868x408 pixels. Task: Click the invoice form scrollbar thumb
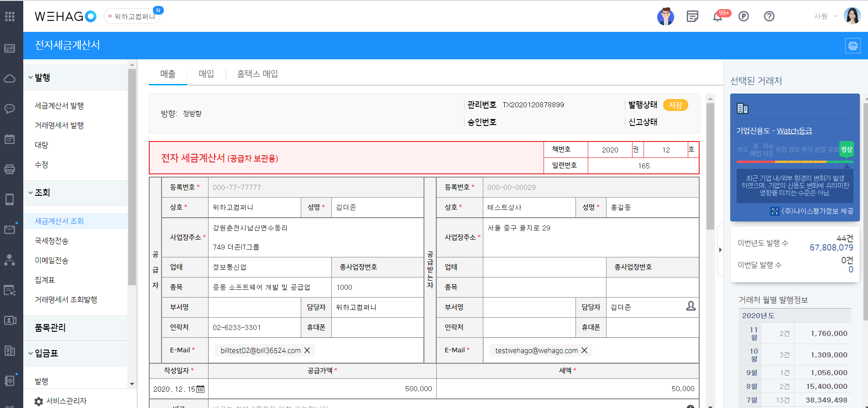coord(710,167)
